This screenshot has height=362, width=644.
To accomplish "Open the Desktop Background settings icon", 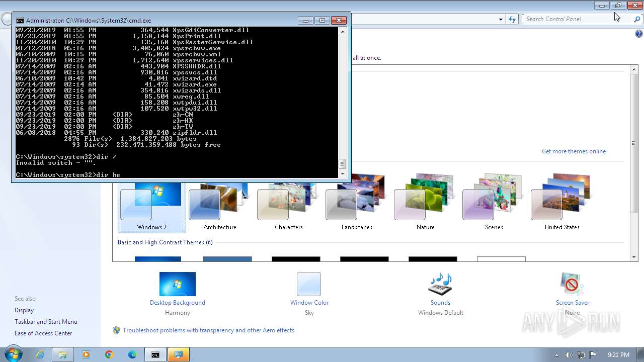I will [177, 284].
